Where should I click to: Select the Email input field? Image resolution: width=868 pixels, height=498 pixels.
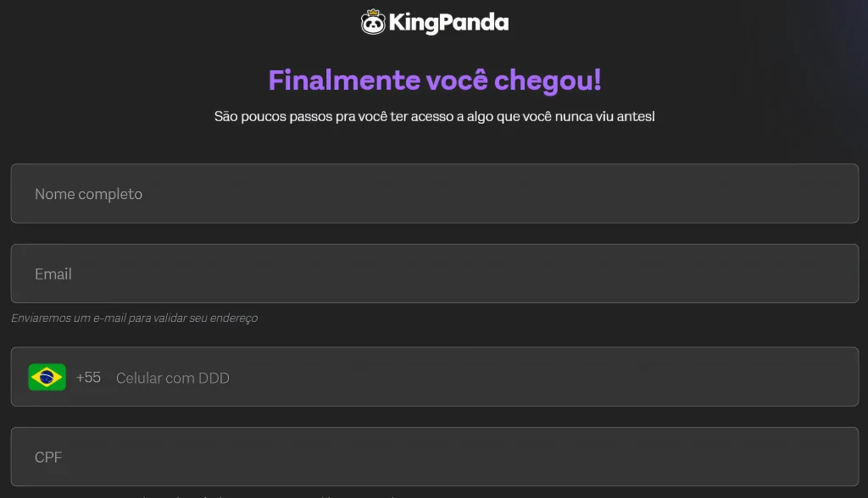435,274
